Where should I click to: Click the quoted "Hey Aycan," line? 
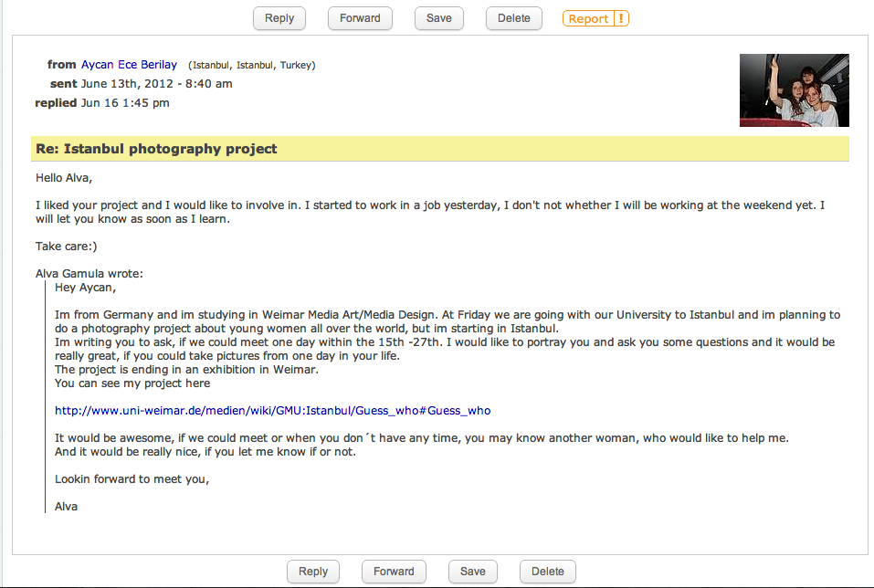coord(85,287)
